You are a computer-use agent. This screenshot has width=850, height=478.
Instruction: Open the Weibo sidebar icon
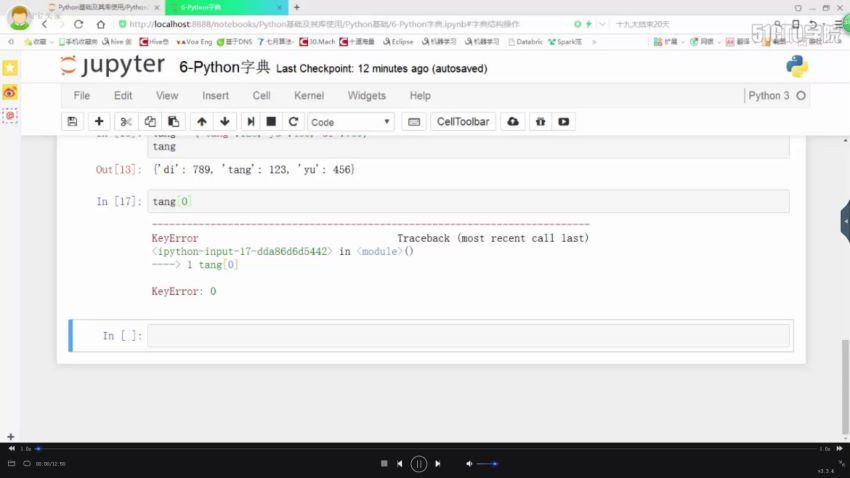click(x=10, y=93)
